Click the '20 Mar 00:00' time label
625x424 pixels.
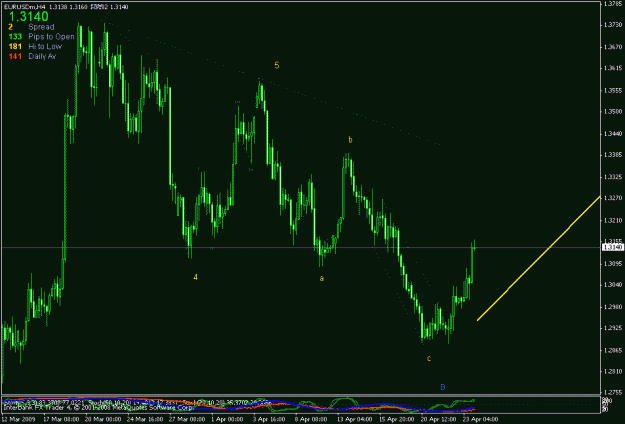103,420
